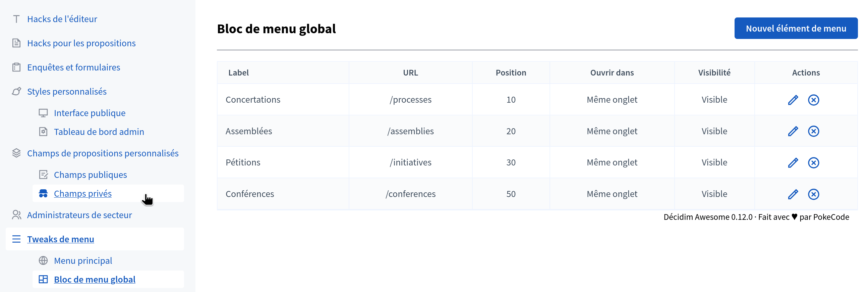The height and width of the screenshot is (292, 868).
Task: Edit the Concertations menu item
Action: coord(793,100)
